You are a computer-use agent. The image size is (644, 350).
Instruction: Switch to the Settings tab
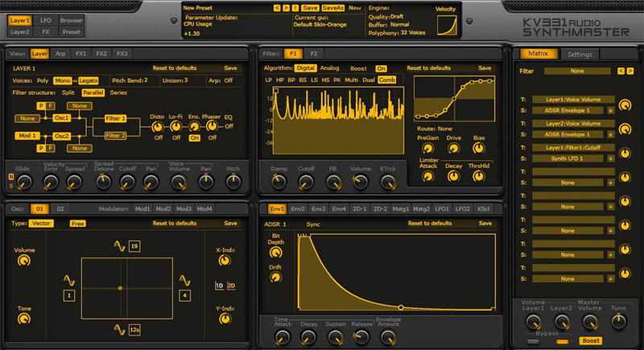[x=579, y=54]
